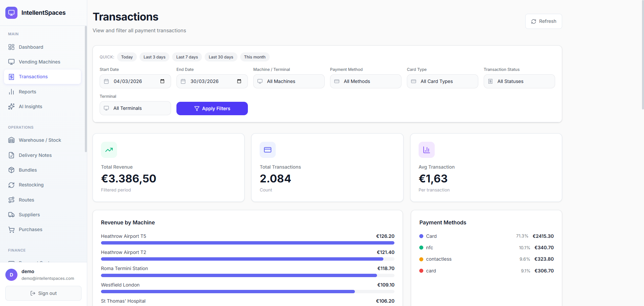
Task: Open the Transactions menu item
Action: tap(42, 77)
